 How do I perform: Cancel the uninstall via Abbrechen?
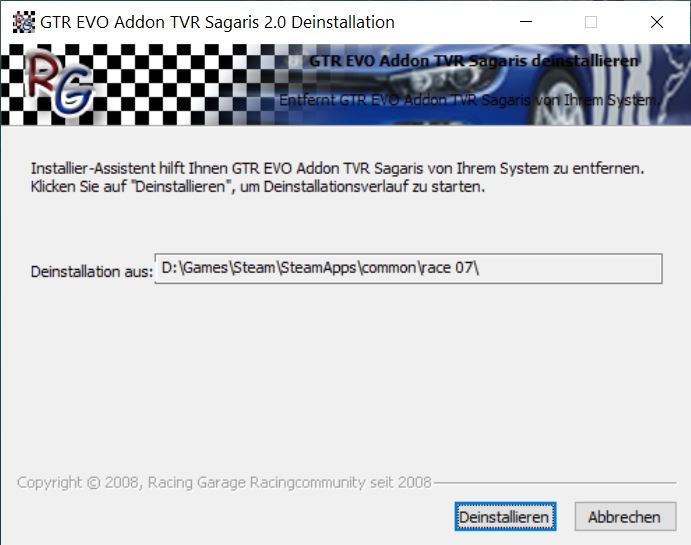coord(624,517)
